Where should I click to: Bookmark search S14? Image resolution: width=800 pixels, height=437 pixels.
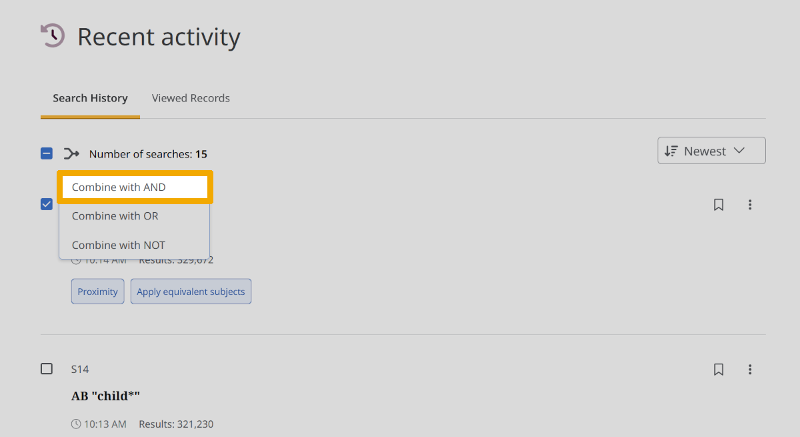point(718,369)
